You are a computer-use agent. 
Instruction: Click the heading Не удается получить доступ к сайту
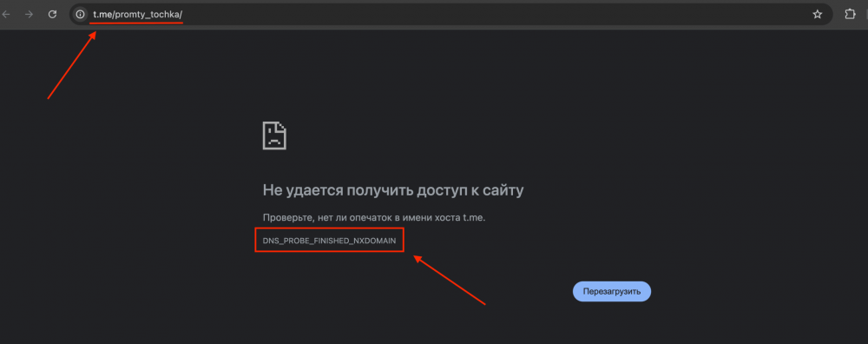coord(393,191)
